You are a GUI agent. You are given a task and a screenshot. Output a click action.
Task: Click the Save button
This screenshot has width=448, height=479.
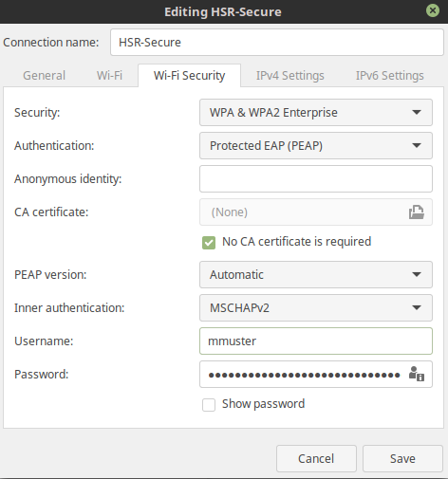tap(402, 459)
